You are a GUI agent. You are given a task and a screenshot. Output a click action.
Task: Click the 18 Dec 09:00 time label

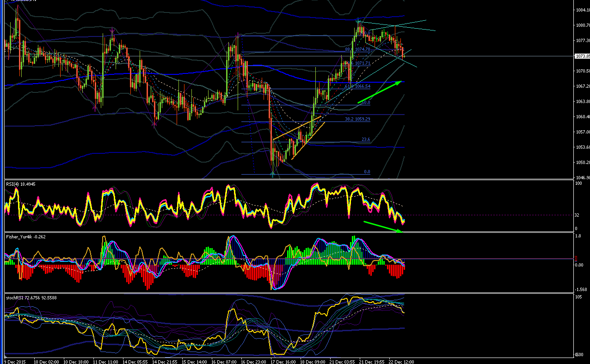point(313,362)
